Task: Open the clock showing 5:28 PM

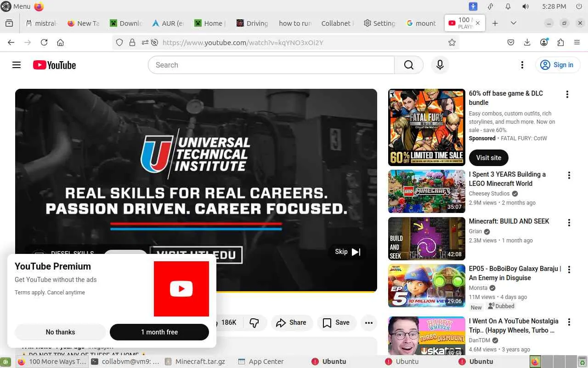Action: coord(554,6)
